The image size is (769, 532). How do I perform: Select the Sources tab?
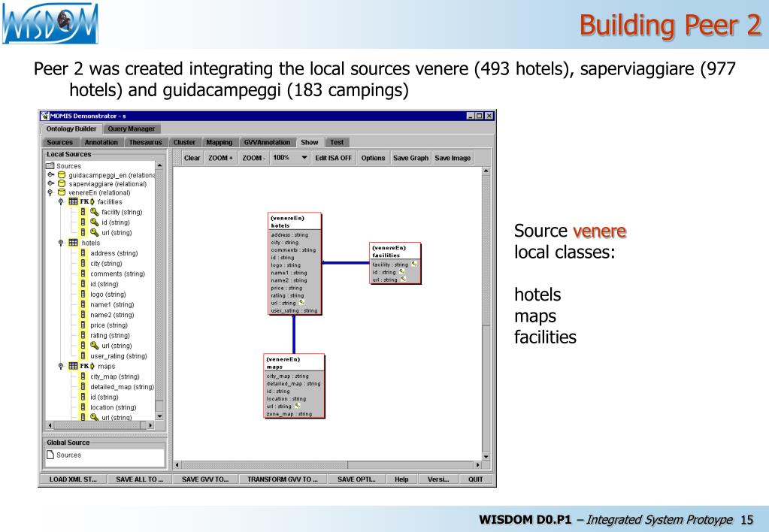point(59,142)
